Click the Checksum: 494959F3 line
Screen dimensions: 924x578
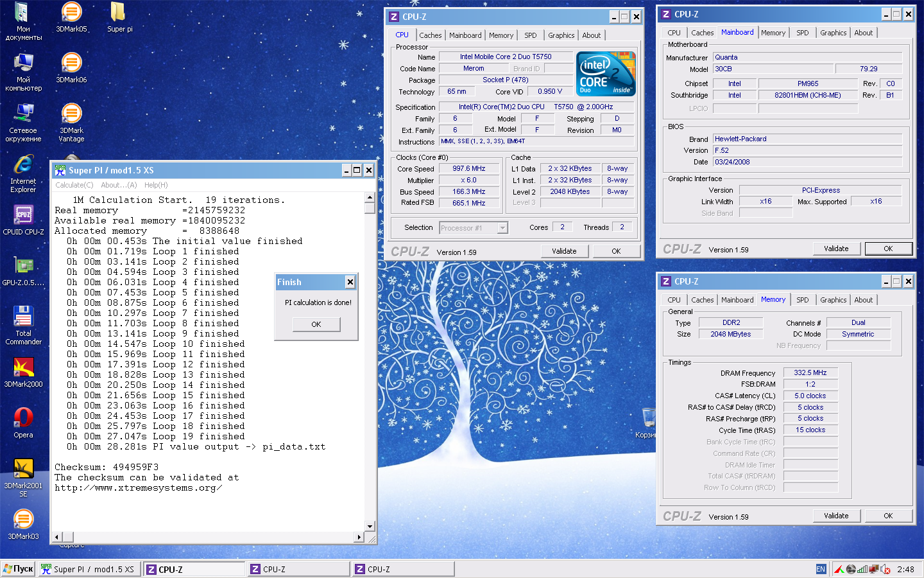coord(107,467)
